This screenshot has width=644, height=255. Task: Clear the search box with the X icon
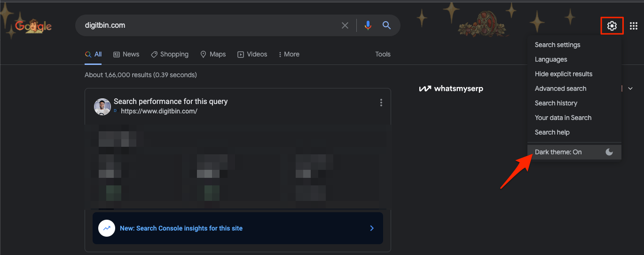tap(345, 25)
